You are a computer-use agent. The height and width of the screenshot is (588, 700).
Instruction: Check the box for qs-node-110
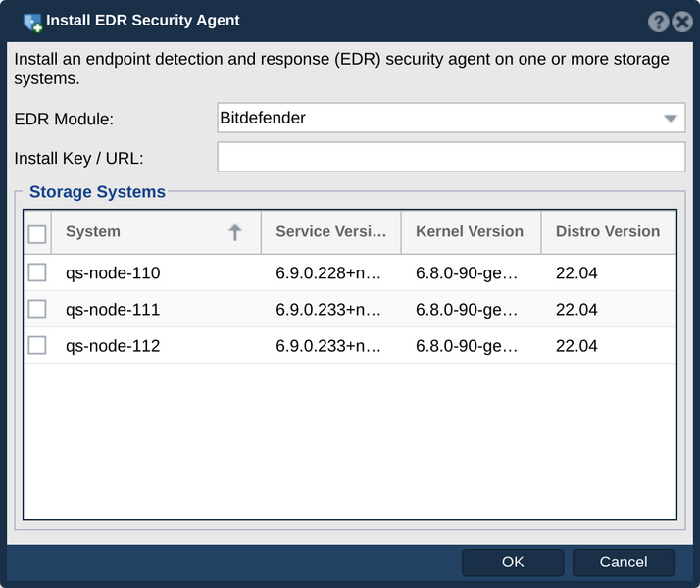37,272
